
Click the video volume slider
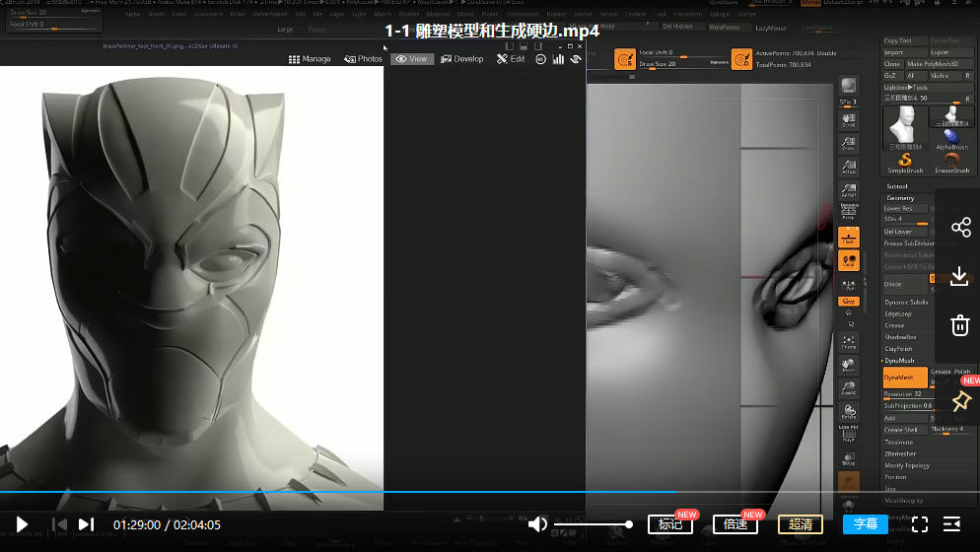tap(592, 524)
